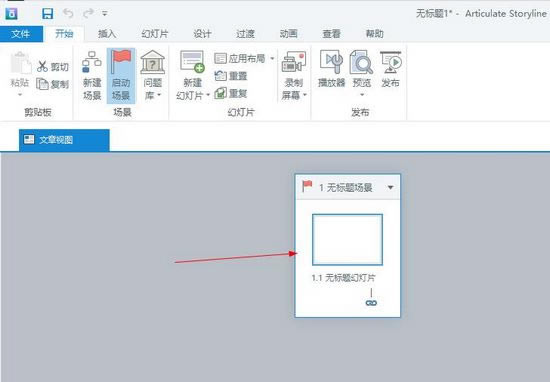Image resolution: width=550 pixels, height=382 pixels.
Task: Select the slide 1.1 thumbnail
Action: (347, 240)
